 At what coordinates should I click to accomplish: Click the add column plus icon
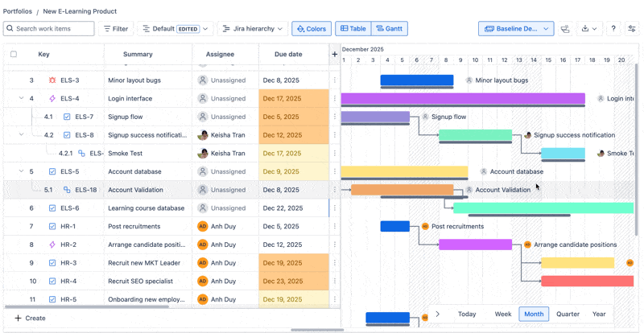tap(335, 55)
